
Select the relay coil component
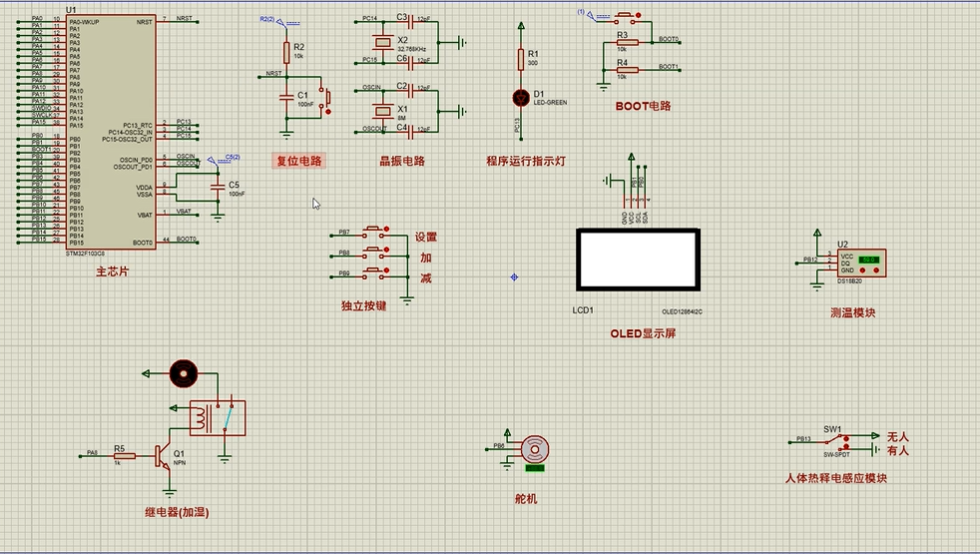tap(217, 417)
